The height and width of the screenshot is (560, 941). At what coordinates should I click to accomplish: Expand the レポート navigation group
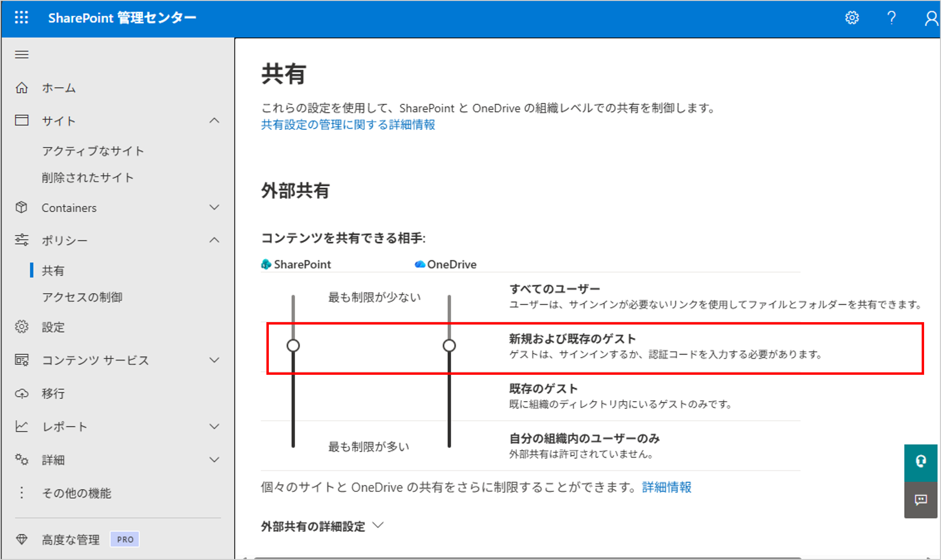(x=214, y=426)
